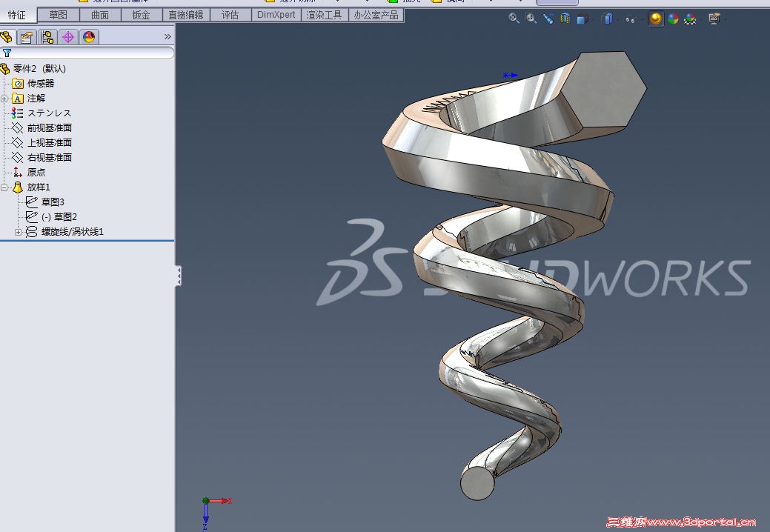Open the DisplayManager color sphere tab
Image resolution: width=770 pixels, height=532 pixels.
point(89,37)
